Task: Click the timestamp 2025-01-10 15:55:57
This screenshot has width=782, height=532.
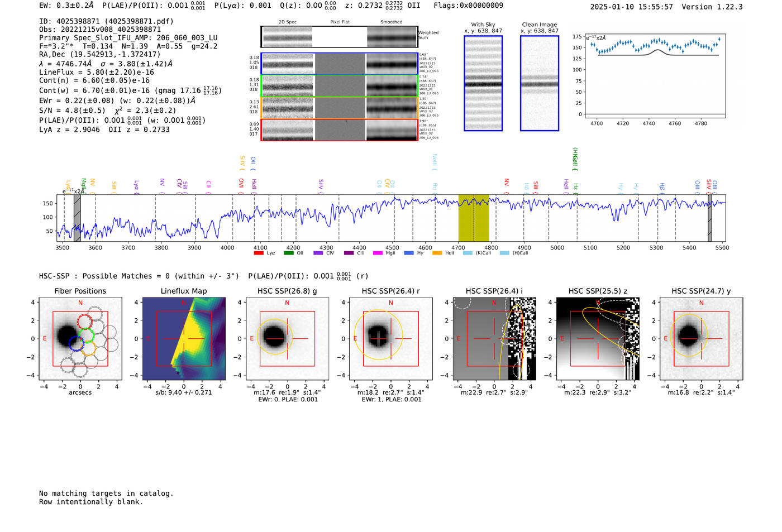Action: click(x=632, y=7)
